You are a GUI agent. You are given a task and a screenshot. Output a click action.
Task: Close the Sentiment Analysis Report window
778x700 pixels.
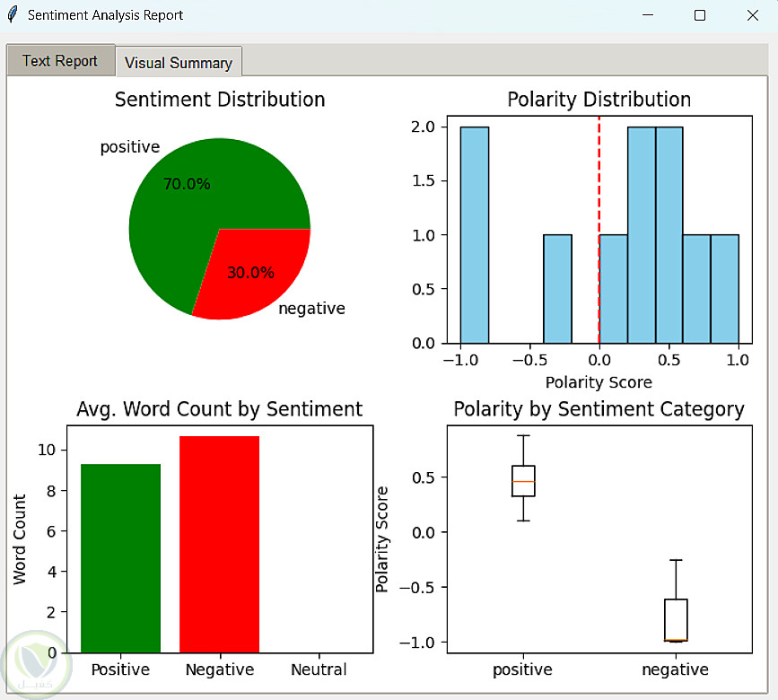(x=753, y=15)
